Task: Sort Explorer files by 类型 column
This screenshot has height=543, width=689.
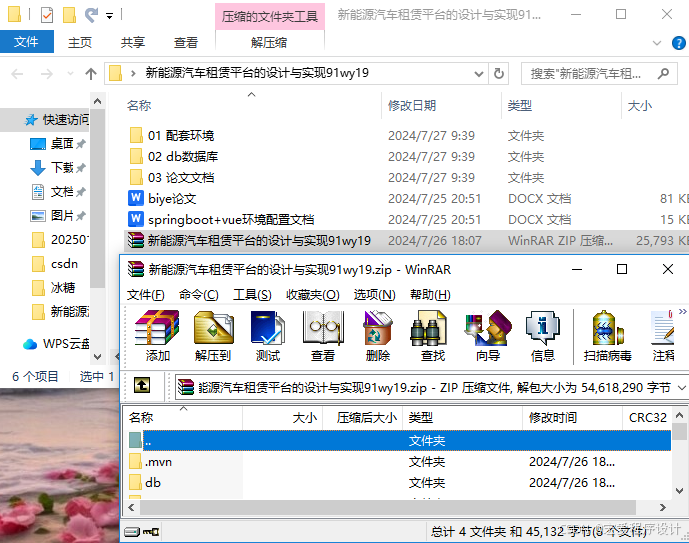Action: [x=520, y=105]
